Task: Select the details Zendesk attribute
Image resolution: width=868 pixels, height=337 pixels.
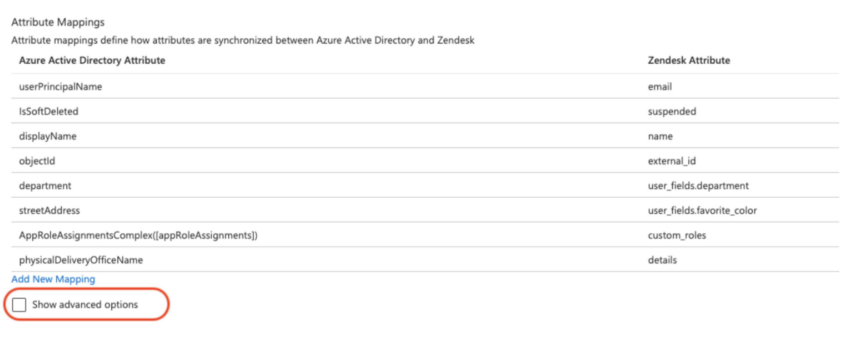Action: (662, 260)
